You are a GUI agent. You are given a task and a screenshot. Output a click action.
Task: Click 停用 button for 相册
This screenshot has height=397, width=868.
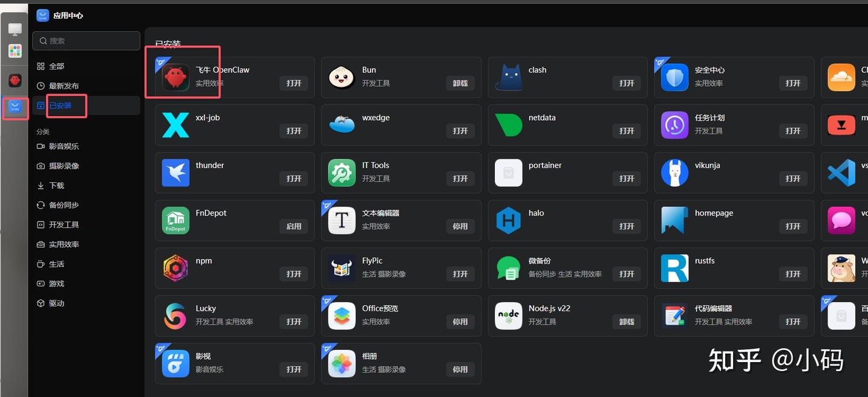coord(461,369)
